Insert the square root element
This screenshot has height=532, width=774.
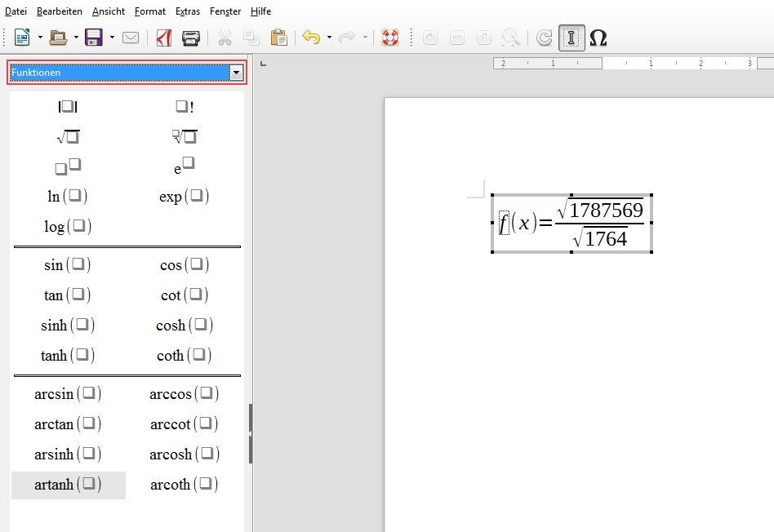[x=68, y=136]
